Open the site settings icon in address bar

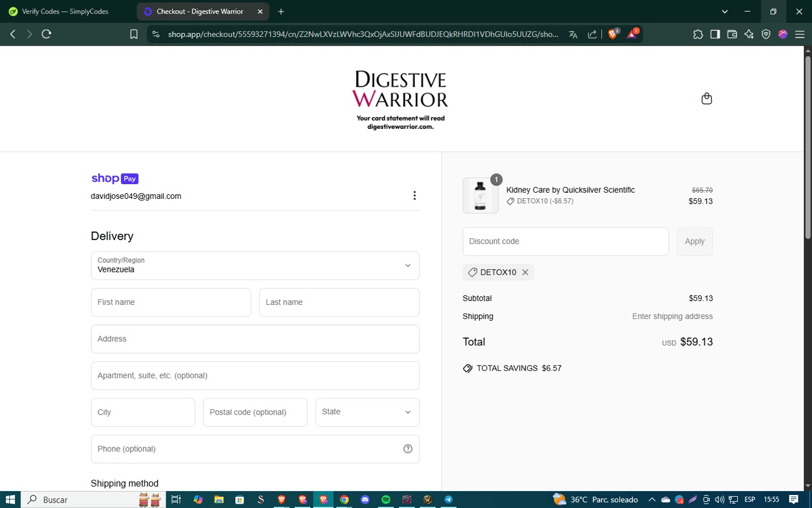point(156,34)
